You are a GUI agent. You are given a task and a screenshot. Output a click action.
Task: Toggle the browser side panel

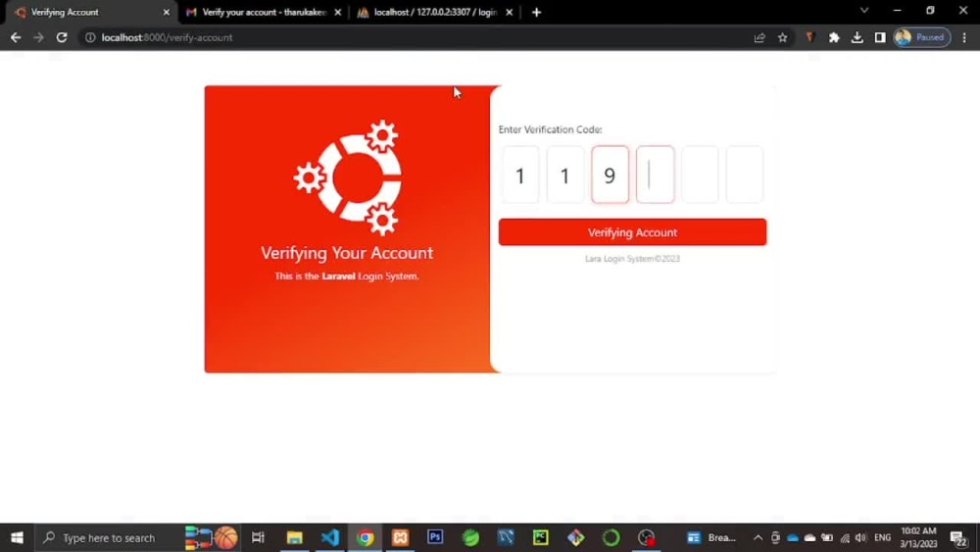tap(880, 37)
